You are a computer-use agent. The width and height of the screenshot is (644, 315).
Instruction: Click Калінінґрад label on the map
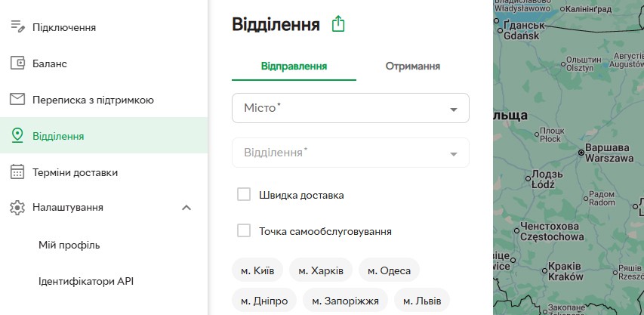[588, 8]
